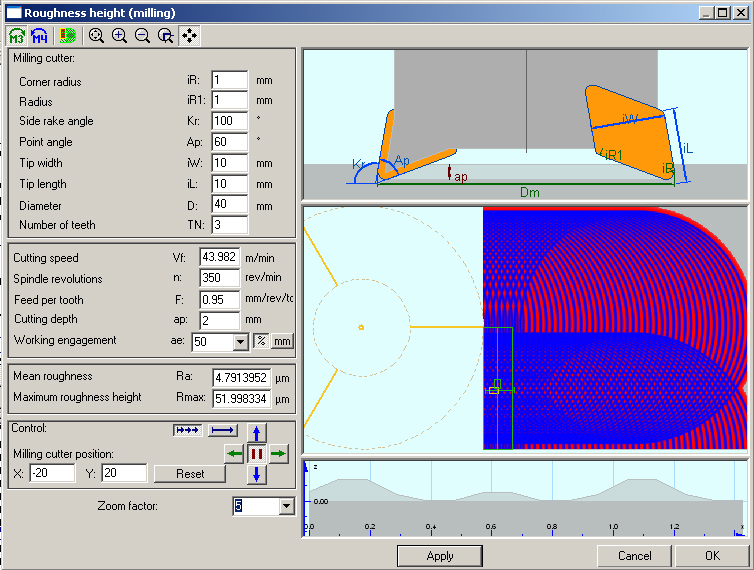The width and height of the screenshot is (754, 570).
Task: Click the Number of teeth TN field
Action: 230,225
